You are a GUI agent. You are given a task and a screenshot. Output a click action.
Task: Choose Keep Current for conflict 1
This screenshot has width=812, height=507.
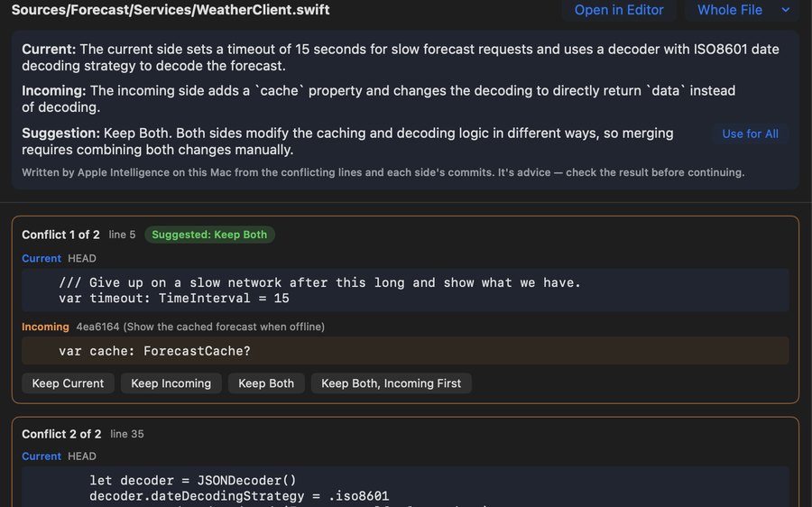coord(68,383)
